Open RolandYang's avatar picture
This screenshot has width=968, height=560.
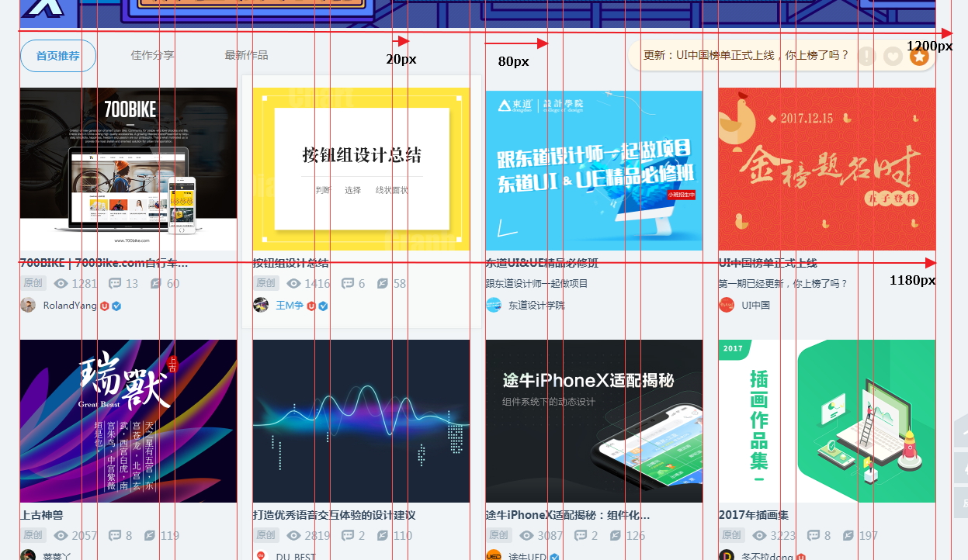[x=28, y=305]
